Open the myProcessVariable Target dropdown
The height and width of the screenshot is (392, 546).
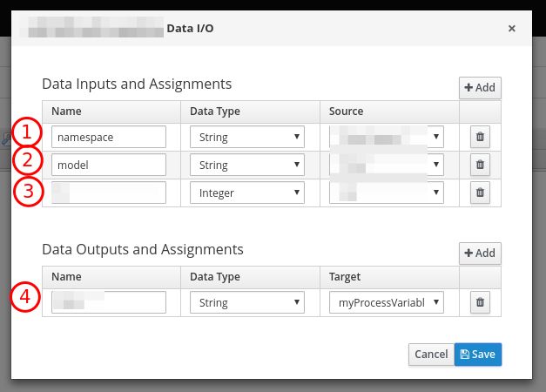(387, 302)
